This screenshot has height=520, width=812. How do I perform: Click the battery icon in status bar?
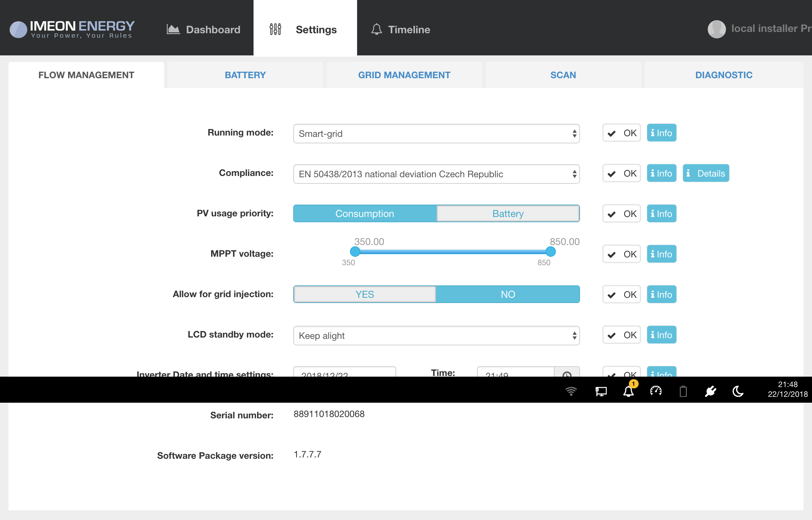[x=683, y=391]
